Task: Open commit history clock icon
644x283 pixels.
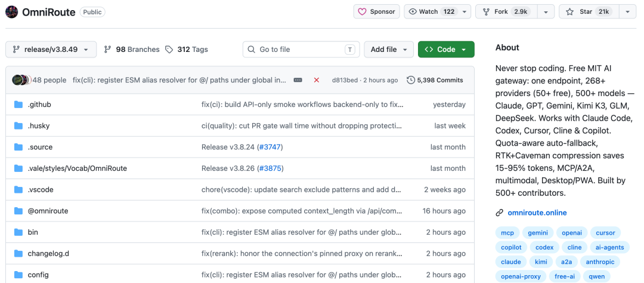Action: (x=410, y=80)
